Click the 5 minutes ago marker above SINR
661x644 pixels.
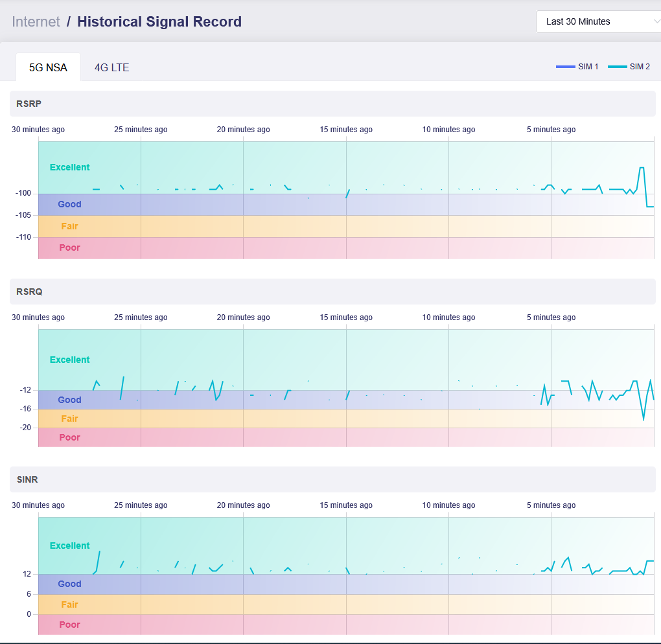pos(551,505)
